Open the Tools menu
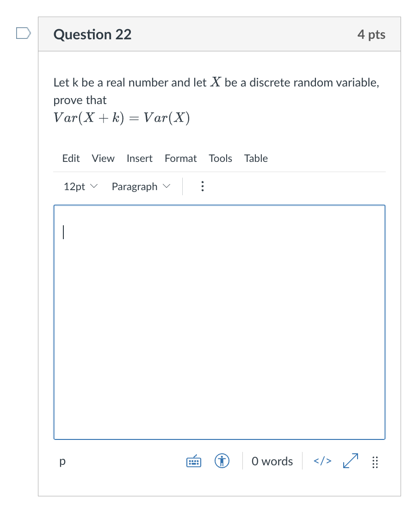Screen dimensions: 420x519 pos(220,158)
